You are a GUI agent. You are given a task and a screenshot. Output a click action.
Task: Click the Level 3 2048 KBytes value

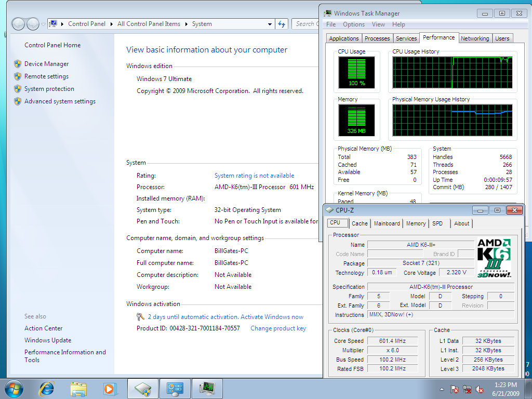(488, 368)
